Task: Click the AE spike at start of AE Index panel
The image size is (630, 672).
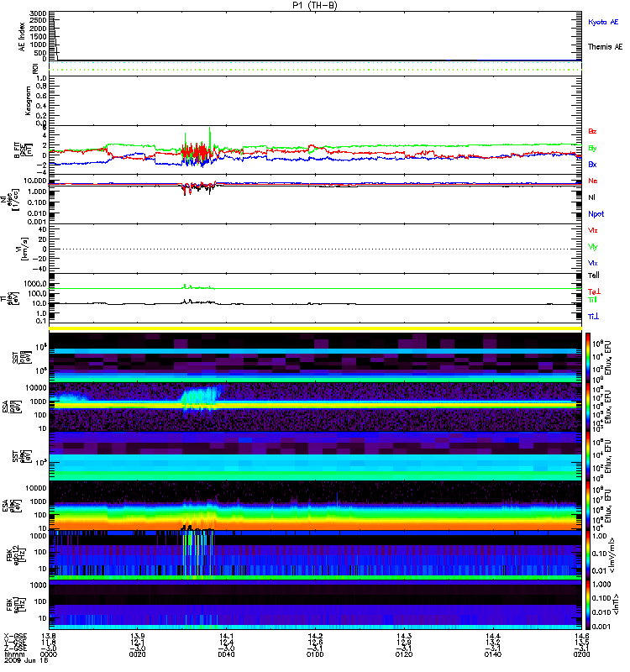Action: pyautogui.click(x=55, y=39)
